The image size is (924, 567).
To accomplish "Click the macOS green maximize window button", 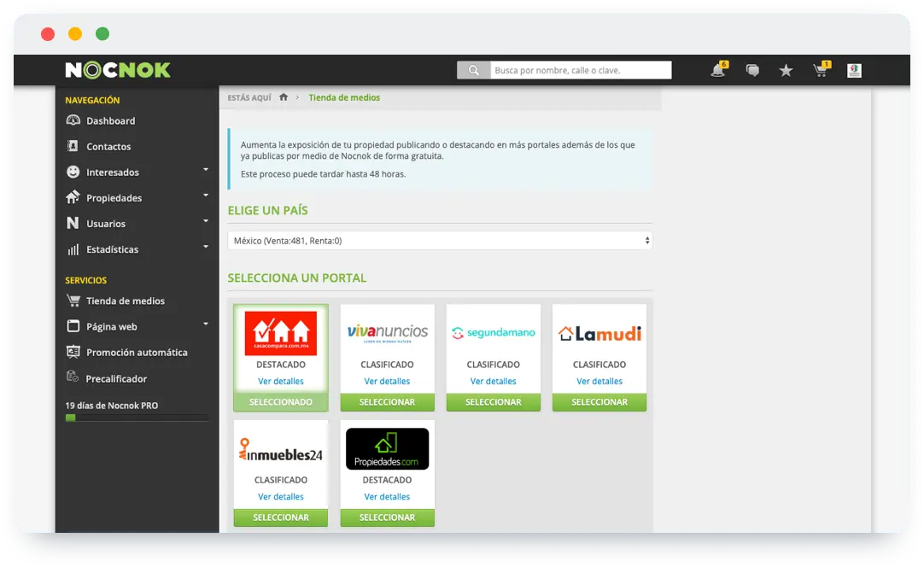I will tap(102, 33).
